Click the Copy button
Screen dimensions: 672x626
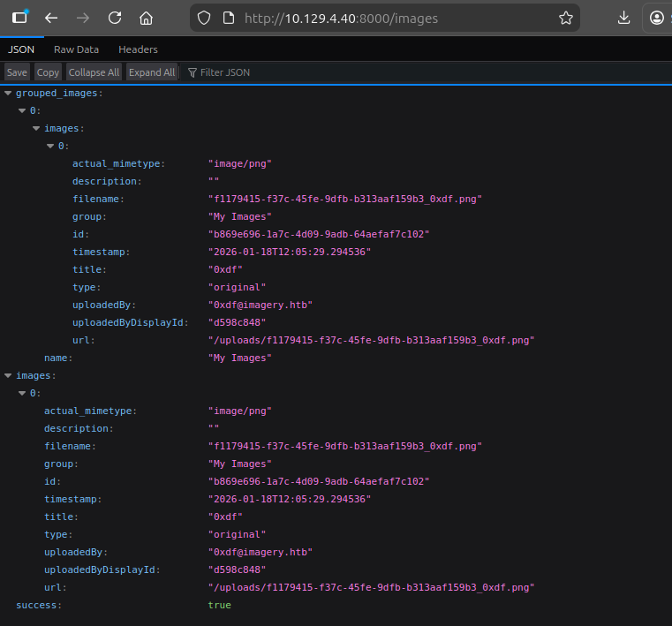coord(48,72)
